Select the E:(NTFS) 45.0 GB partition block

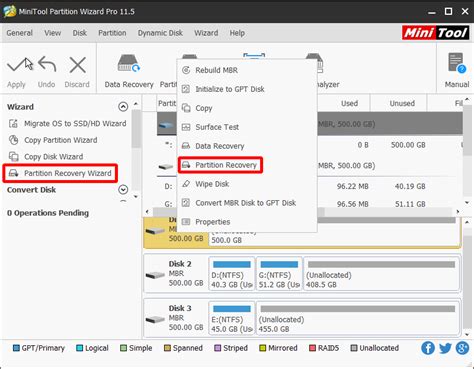(x=232, y=318)
